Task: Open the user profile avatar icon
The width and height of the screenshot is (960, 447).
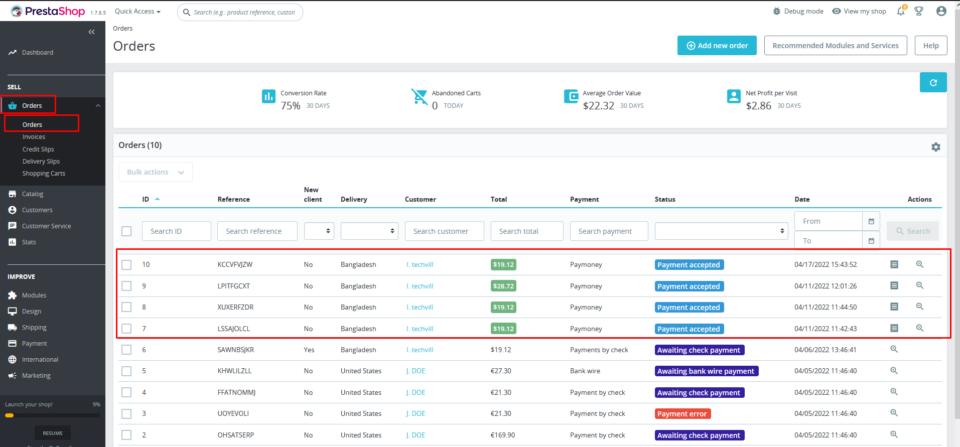Action: coord(940,11)
